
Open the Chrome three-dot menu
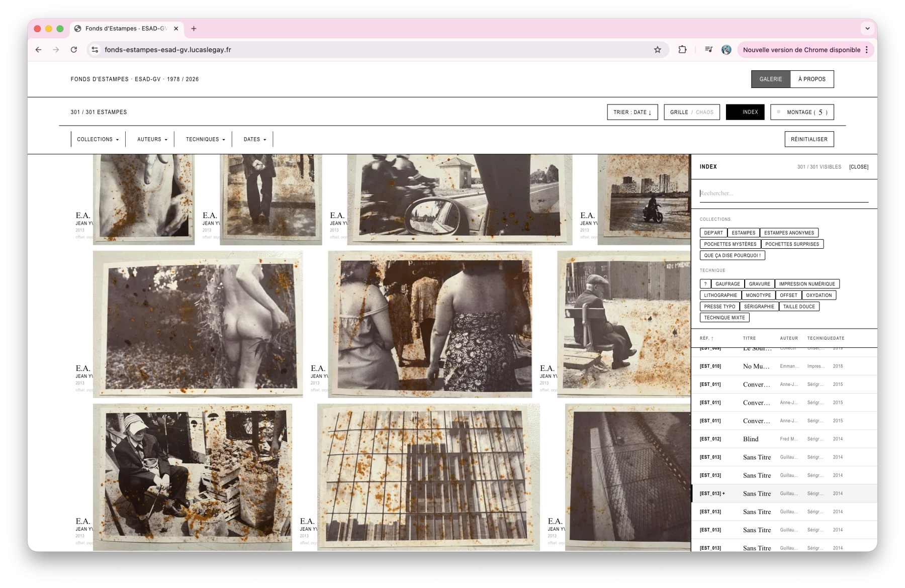(x=867, y=50)
